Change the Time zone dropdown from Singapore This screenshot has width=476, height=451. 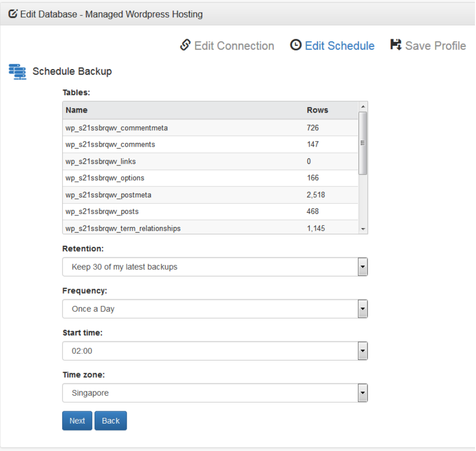click(215, 393)
